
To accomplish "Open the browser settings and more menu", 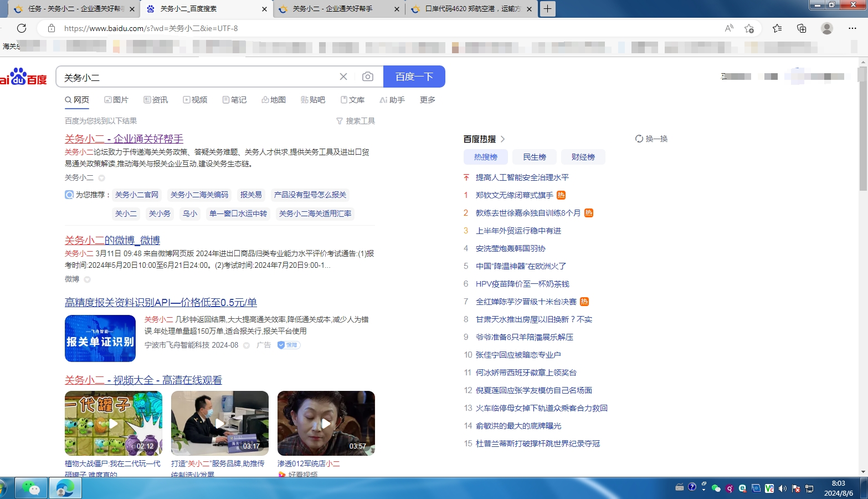I will click(x=852, y=28).
